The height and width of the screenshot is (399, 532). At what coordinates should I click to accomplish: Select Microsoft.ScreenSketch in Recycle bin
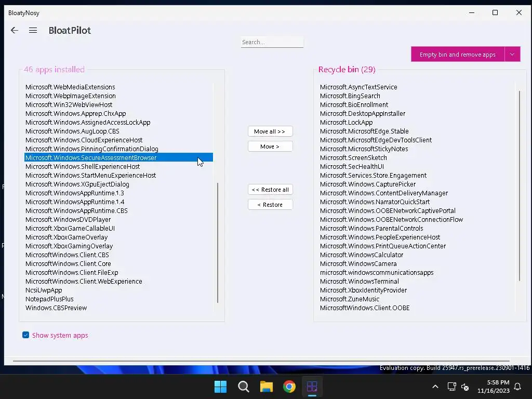417,157
